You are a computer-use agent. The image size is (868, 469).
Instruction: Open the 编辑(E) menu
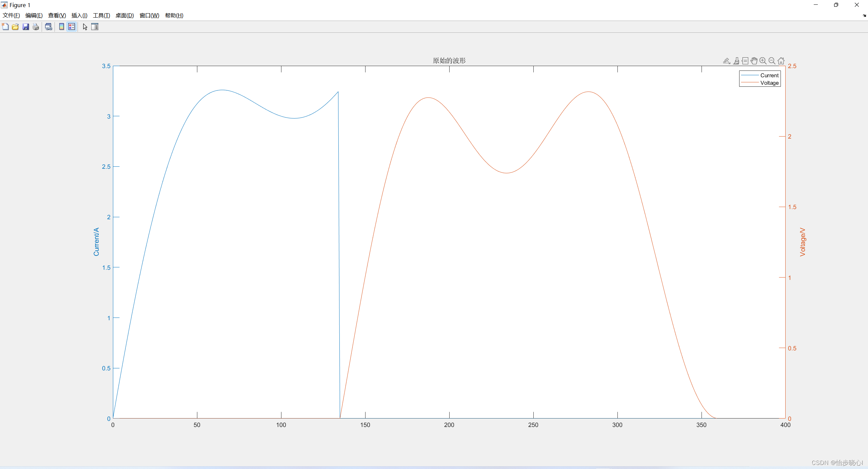(x=34, y=15)
